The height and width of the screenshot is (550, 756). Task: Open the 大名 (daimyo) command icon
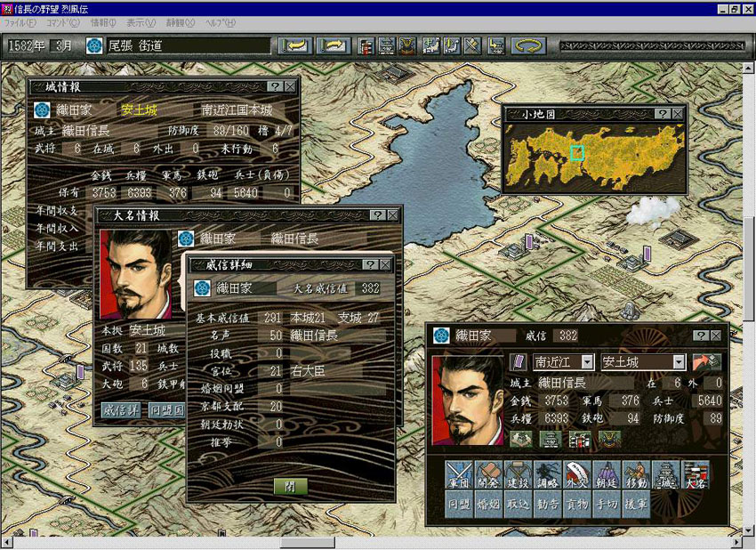coord(696,475)
